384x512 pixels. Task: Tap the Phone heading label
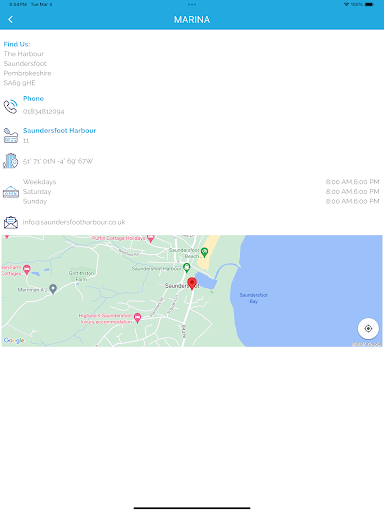point(33,99)
